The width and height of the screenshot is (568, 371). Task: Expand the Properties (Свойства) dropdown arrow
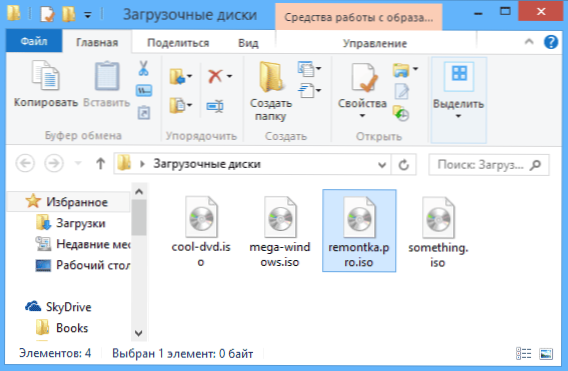click(362, 116)
